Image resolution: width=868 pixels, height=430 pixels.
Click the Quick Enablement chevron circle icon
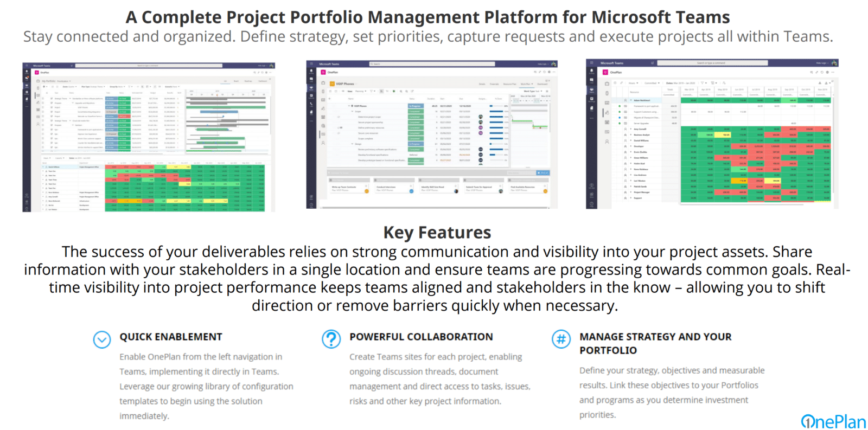(x=102, y=339)
